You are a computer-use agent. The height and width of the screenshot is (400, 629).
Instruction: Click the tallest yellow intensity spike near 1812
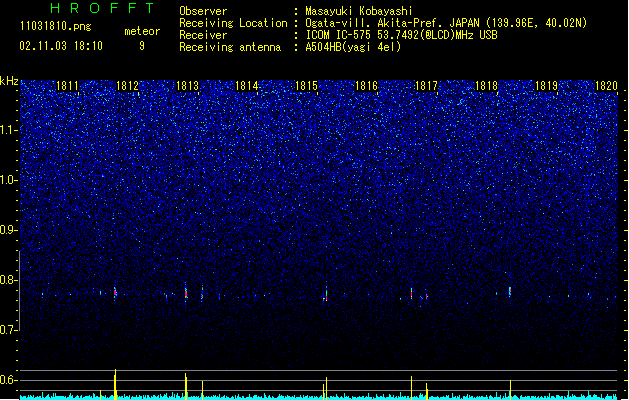point(115,384)
